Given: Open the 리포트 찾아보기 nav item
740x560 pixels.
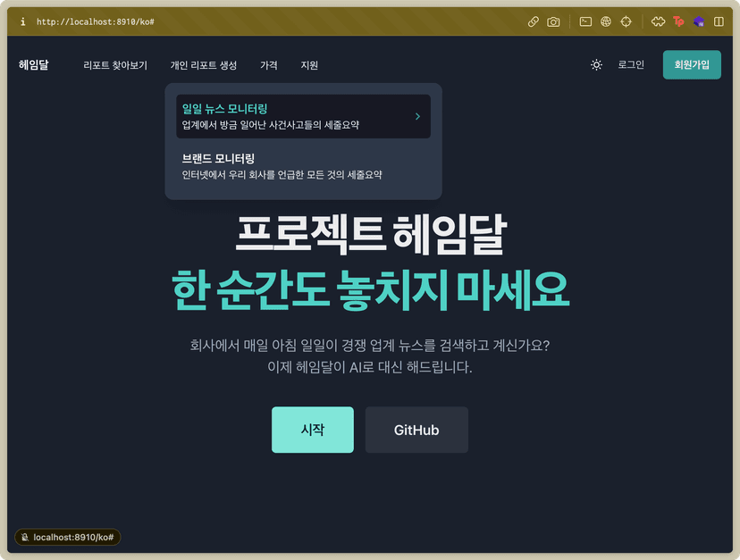Looking at the screenshot, I should point(115,65).
